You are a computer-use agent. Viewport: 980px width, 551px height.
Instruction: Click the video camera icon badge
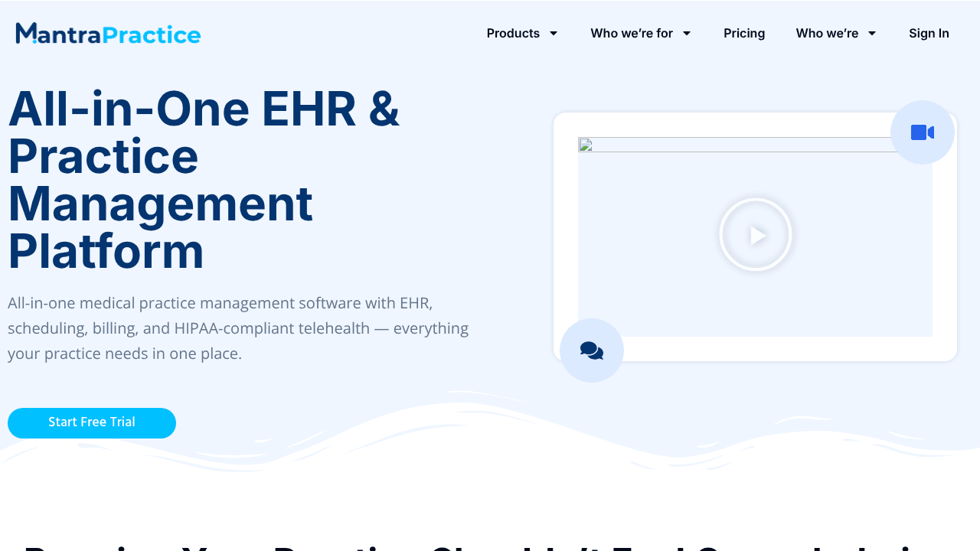click(923, 132)
